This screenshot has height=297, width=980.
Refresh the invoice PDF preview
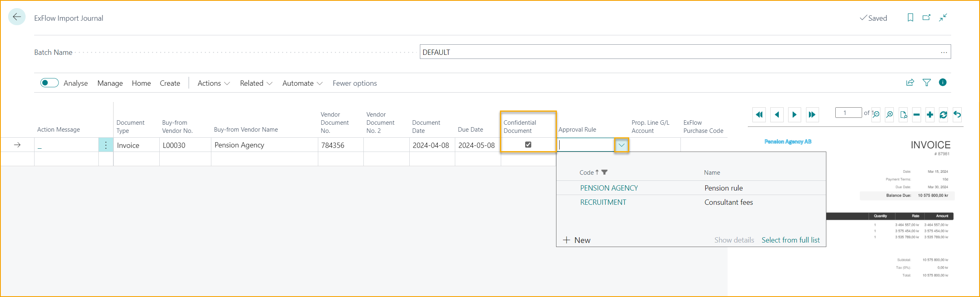point(943,115)
